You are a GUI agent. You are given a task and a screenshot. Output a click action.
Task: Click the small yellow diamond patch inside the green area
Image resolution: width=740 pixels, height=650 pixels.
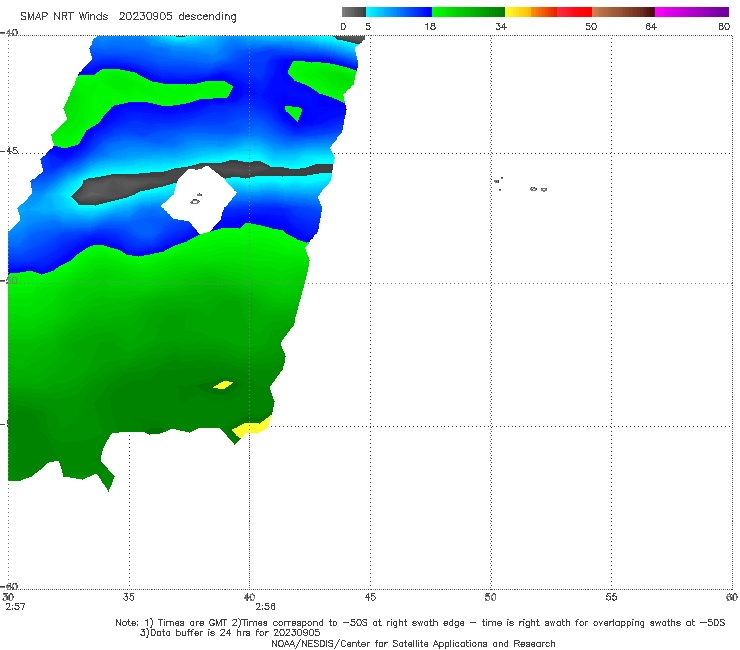pos(223,385)
